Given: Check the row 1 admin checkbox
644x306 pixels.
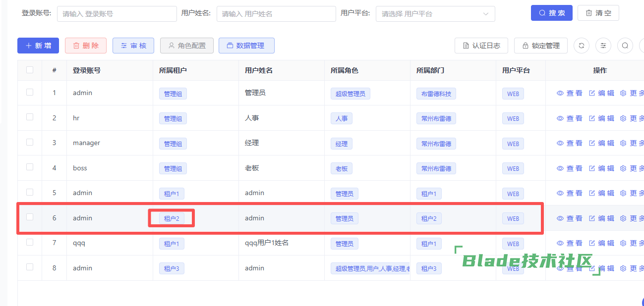Looking at the screenshot, I should pos(30,92).
